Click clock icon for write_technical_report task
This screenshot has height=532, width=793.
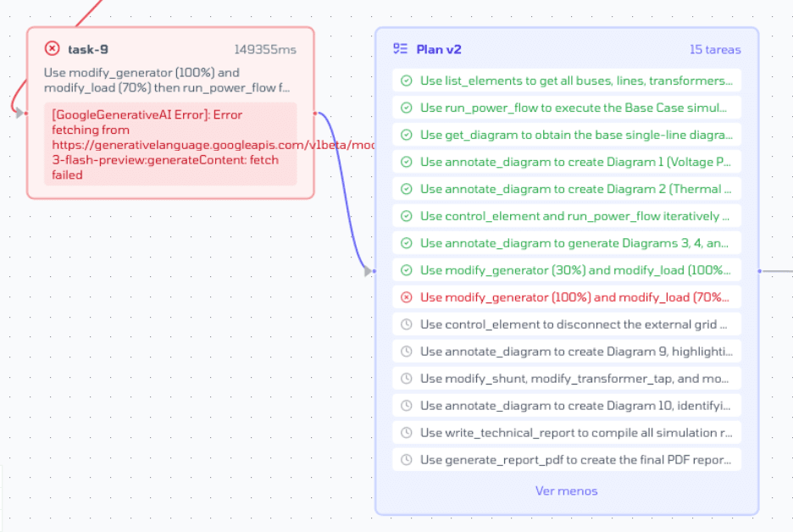pyautogui.click(x=407, y=433)
